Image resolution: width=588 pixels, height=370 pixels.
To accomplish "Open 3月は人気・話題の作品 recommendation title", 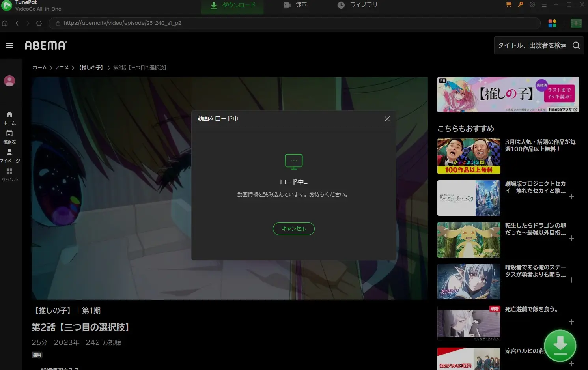I will point(540,146).
